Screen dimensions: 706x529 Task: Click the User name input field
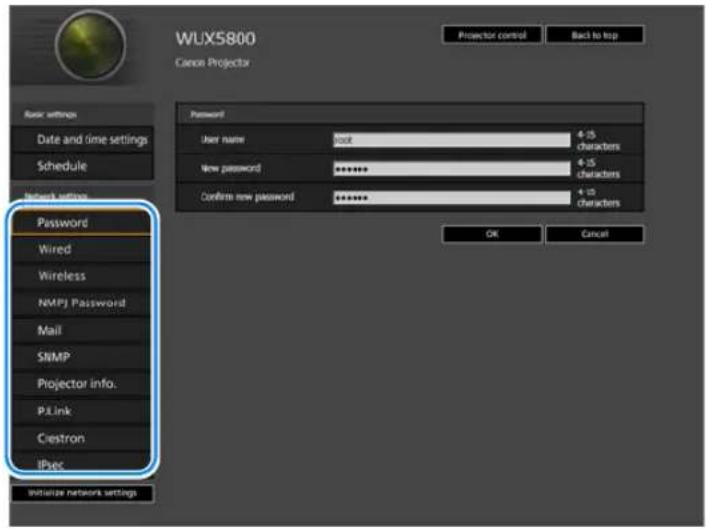coord(452,140)
